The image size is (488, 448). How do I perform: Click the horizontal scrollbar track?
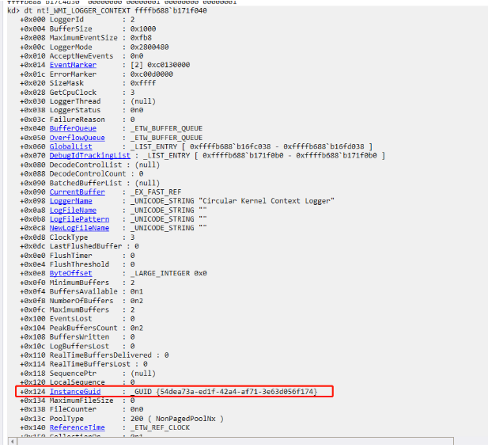tap(235, 441)
